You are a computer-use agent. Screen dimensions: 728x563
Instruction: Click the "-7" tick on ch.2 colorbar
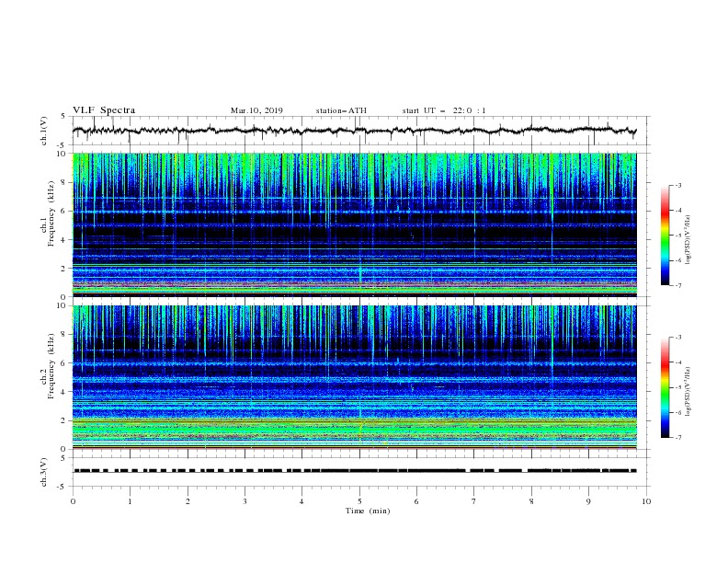click(677, 438)
